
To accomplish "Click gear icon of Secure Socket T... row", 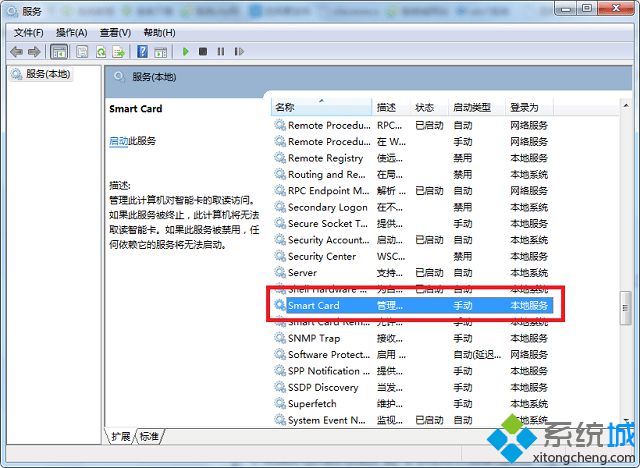I will click(x=280, y=223).
